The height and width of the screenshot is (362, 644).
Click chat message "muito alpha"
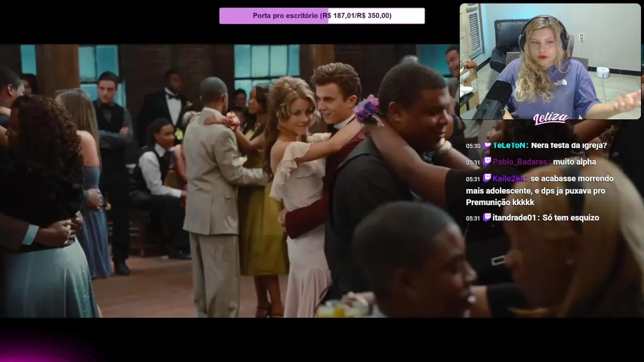coord(575,162)
